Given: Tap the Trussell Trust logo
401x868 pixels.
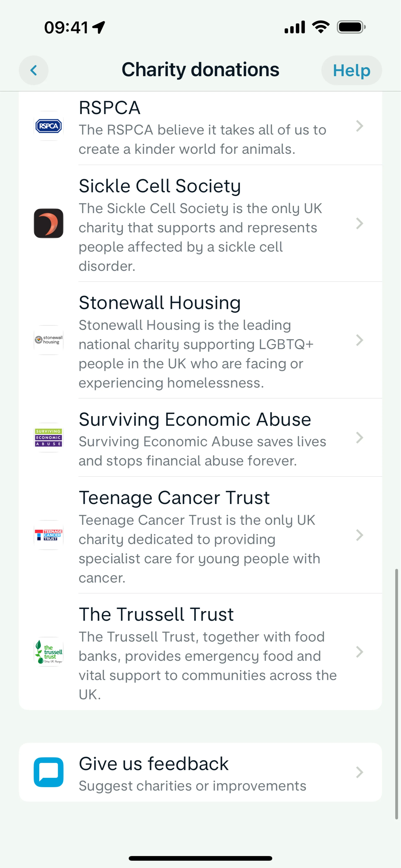Looking at the screenshot, I should coord(49,652).
